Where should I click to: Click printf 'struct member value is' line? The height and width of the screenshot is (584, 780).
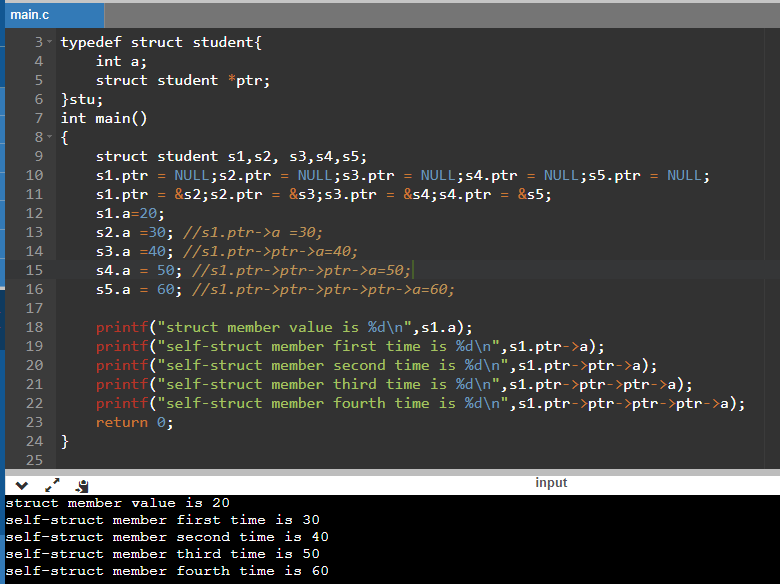(x=284, y=327)
